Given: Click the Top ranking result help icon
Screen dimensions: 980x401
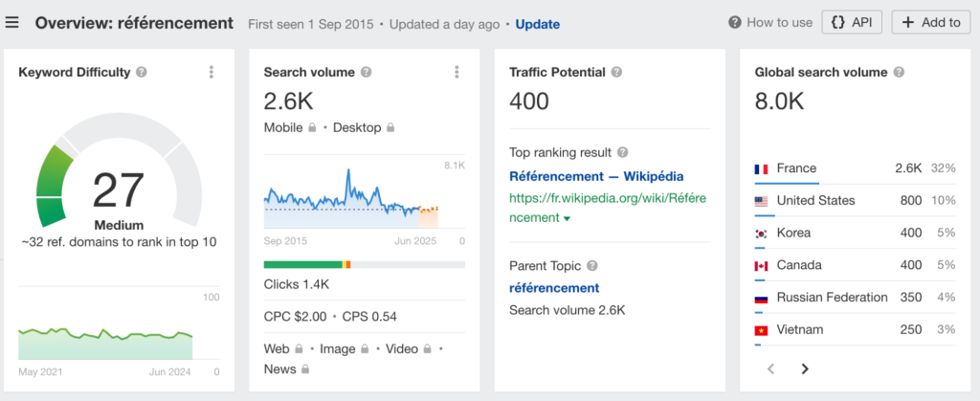Looking at the screenshot, I should 623,152.
